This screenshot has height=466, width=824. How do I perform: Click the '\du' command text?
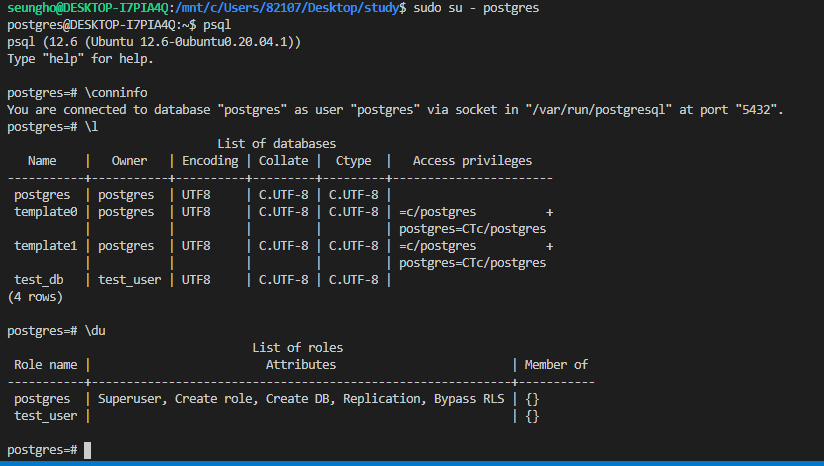[95, 330]
